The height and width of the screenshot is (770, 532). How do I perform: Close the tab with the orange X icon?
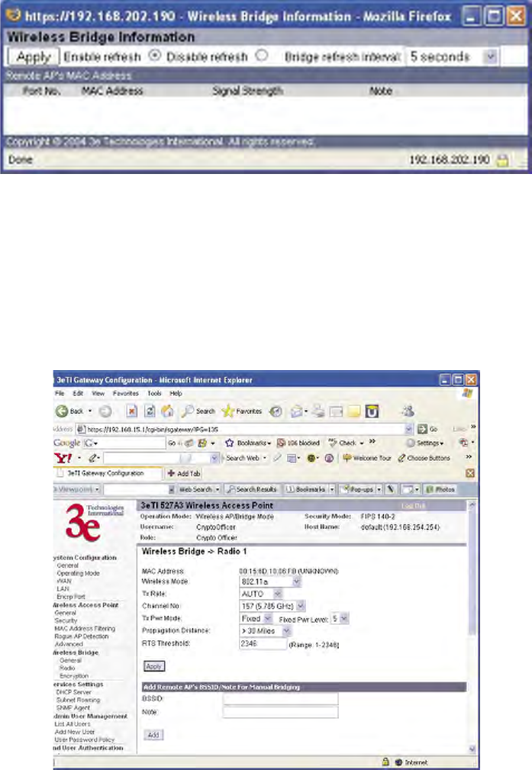[470, 473]
